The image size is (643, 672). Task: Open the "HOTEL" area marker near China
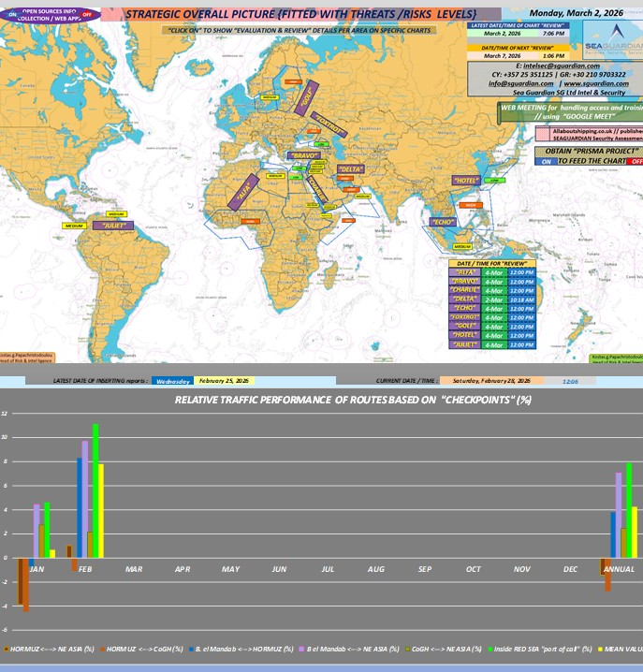(465, 180)
